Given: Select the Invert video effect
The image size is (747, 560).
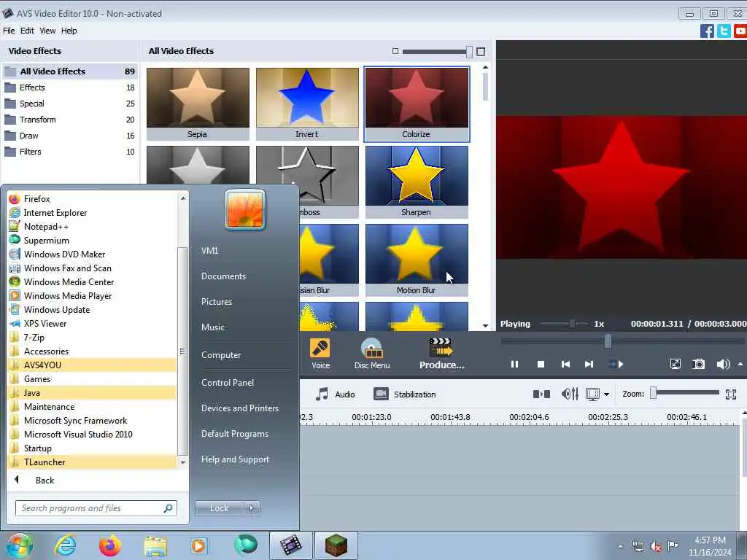Looking at the screenshot, I should click(307, 104).
